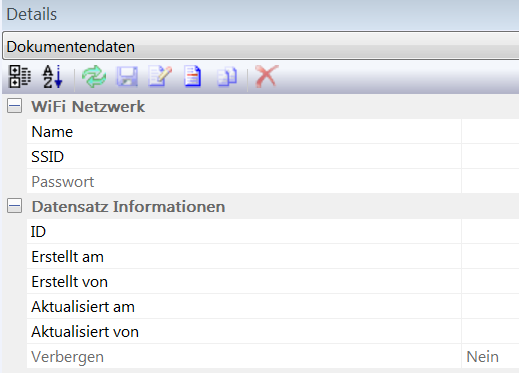Click the green refresh arrows icon

tap(94, 77)
